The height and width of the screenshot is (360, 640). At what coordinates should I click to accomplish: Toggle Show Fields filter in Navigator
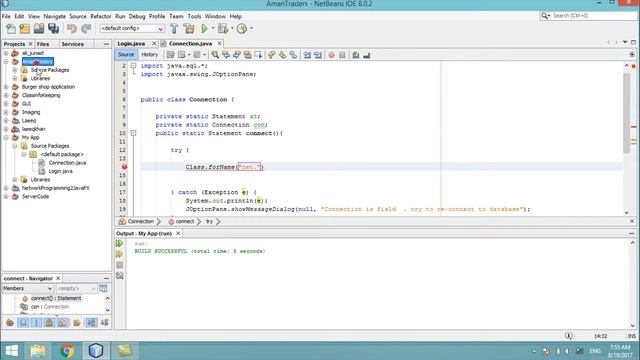(x=23, y=323)
